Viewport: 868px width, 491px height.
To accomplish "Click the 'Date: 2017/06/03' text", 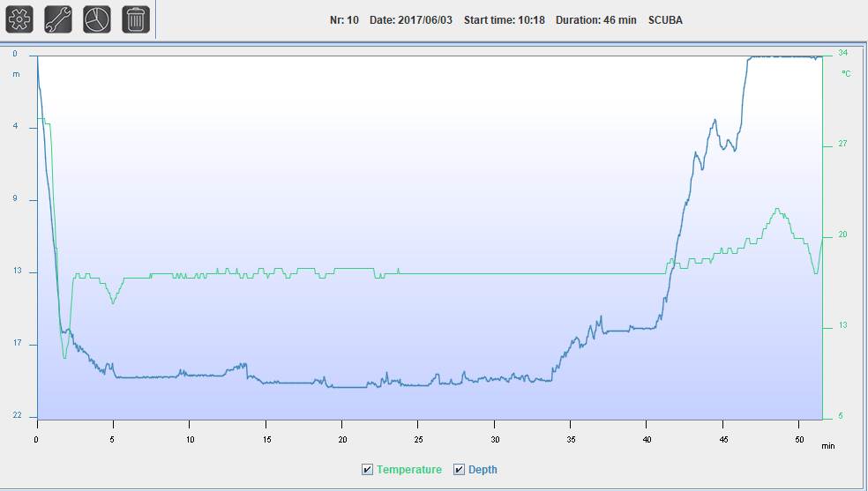I will (x=411, y=20).
